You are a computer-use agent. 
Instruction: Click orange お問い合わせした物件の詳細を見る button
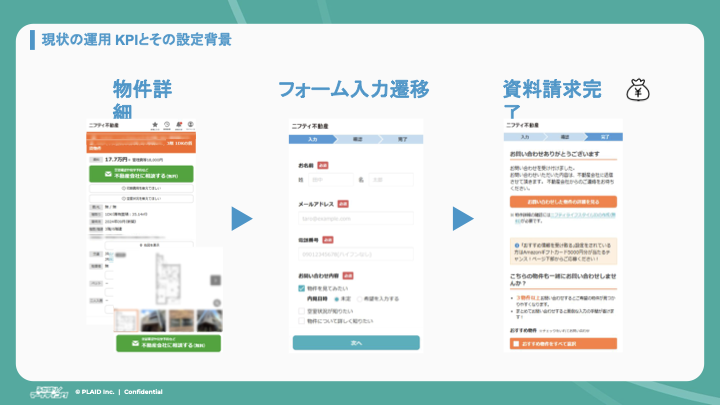point(563,202)
